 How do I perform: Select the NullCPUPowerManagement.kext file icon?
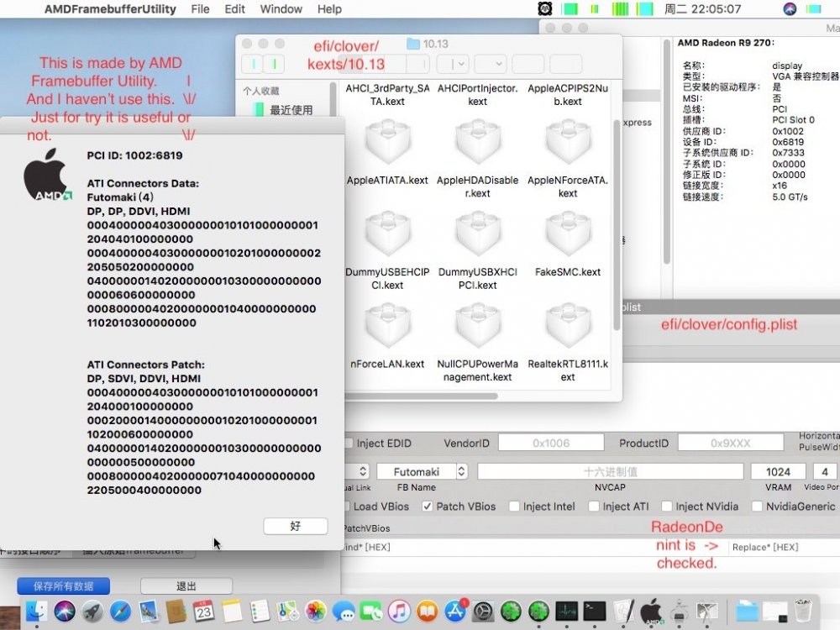pos(477,326)
